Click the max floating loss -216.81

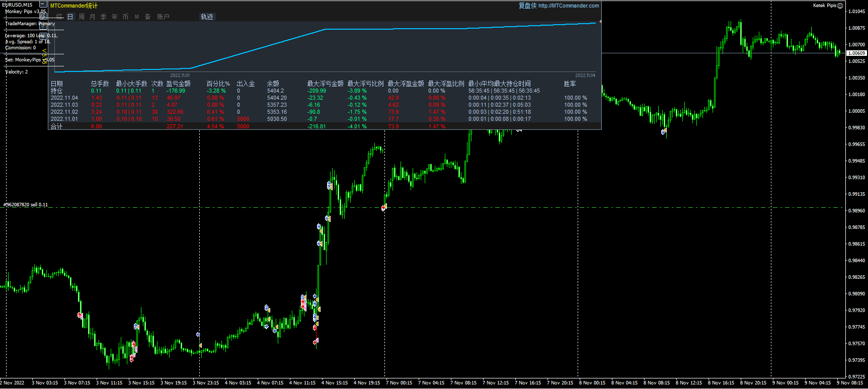317,126
